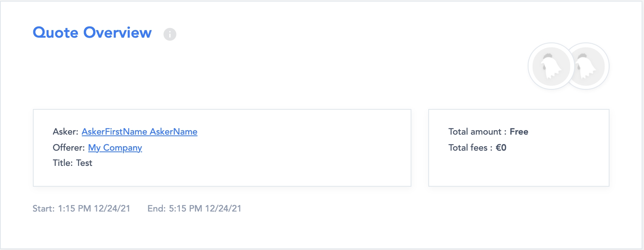Click the "Total fees" label
This screenshot has height=250, width=644.
click(468, 148)
